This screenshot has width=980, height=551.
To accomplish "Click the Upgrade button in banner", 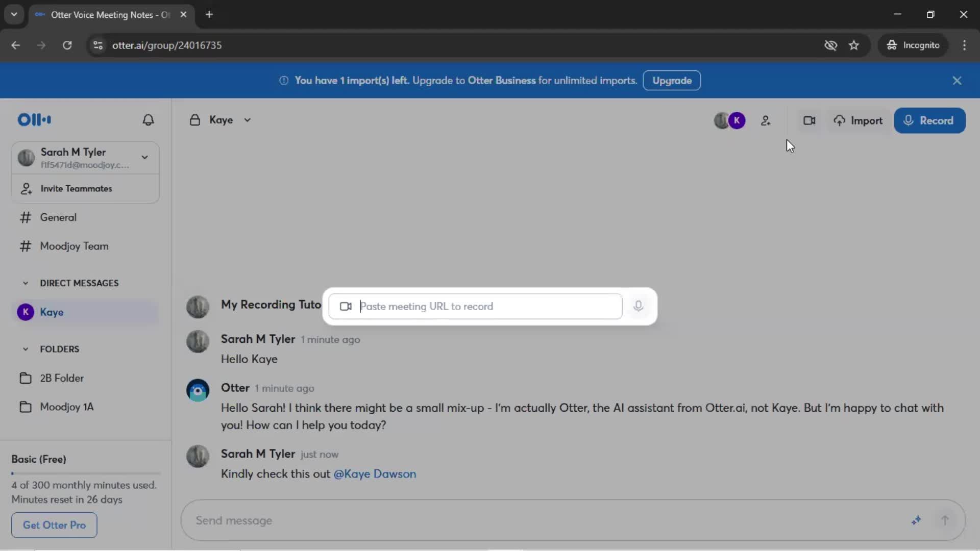I will pyautogui.click(x=672, y=81).
